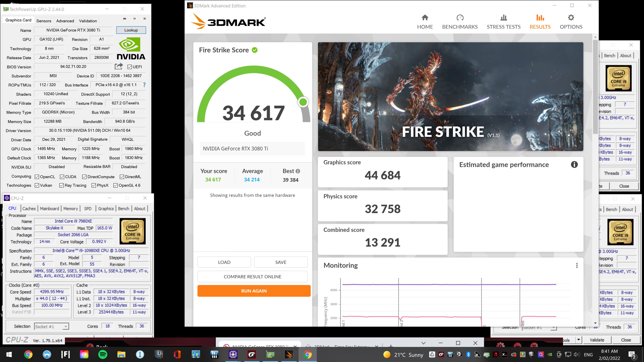Toggle the CUDA checkbox
This screenshot has height=362, width=644.
pos(62,177)
